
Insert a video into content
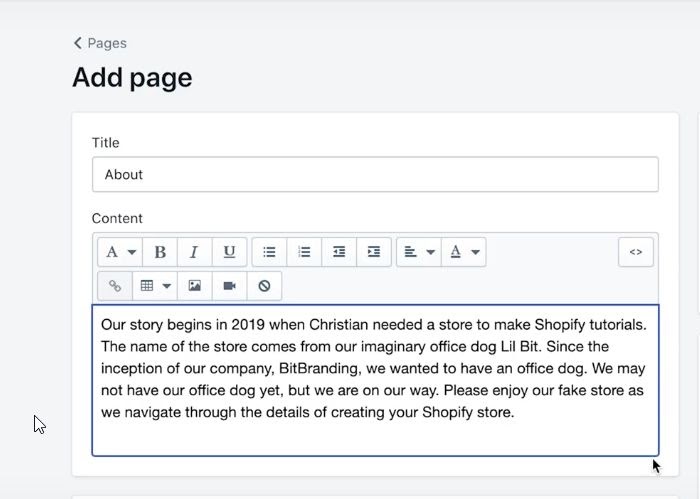point(229,286)
